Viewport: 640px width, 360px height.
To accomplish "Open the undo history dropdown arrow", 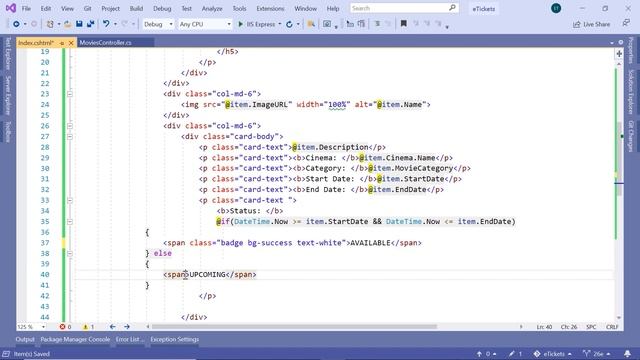I will [x=115, y=24].
